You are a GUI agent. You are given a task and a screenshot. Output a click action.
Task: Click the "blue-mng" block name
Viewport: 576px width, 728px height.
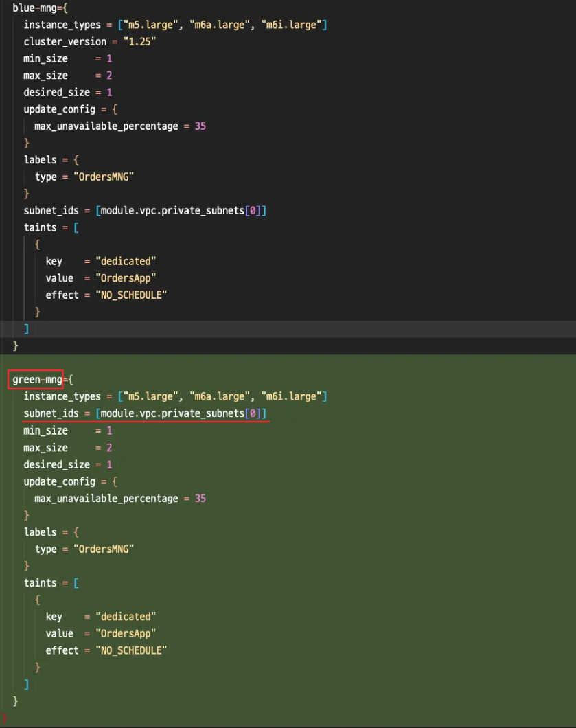[x=35, y=8]
